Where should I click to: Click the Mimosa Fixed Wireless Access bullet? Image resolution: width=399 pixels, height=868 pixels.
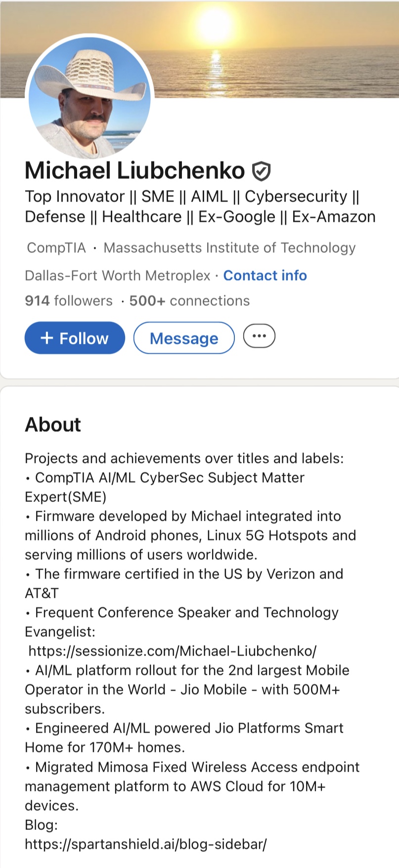point(192,786)
